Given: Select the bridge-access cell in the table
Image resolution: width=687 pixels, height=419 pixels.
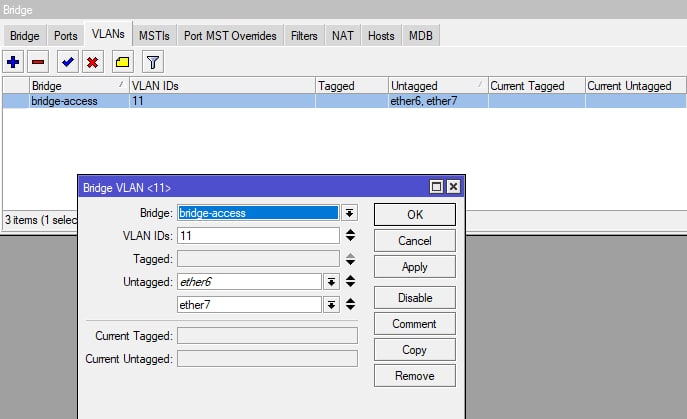Looking at the screenshot, I should [79, 101].
